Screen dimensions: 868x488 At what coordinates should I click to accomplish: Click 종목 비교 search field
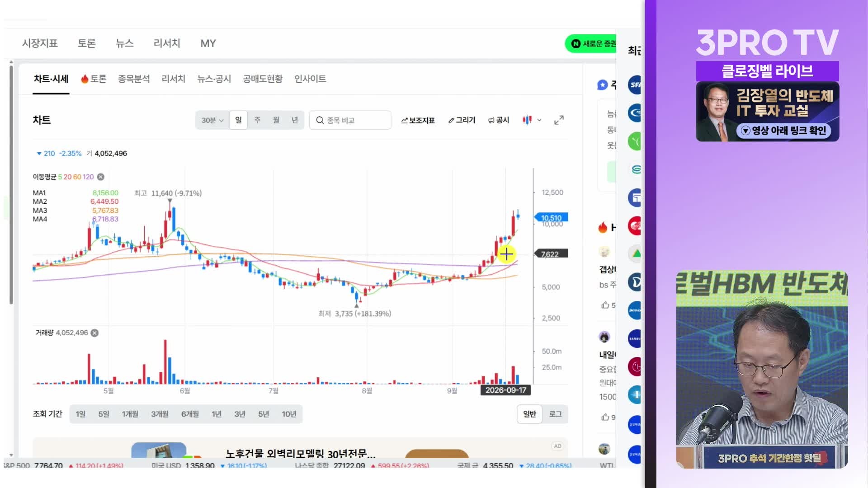click(350, 120)
